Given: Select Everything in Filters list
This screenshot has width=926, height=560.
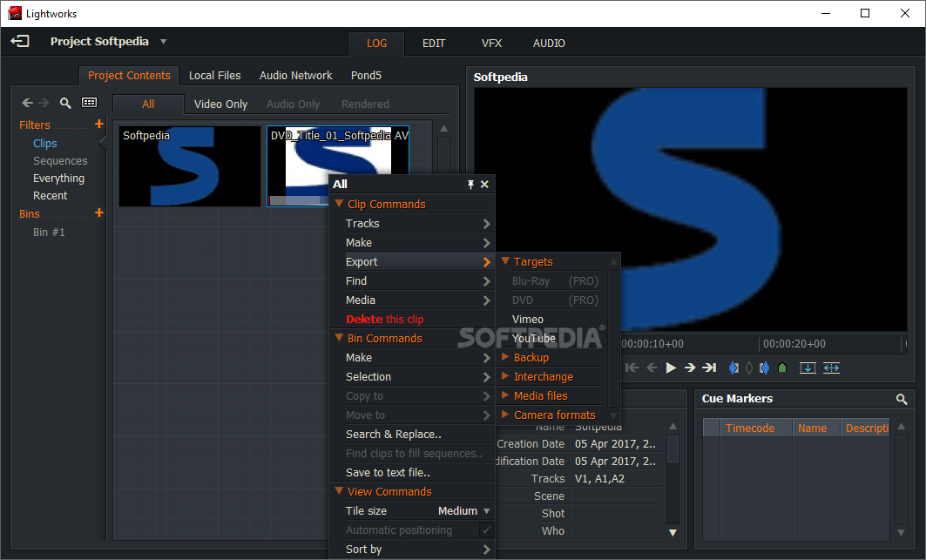Looking at the screenshot, I should pos(58,179).
